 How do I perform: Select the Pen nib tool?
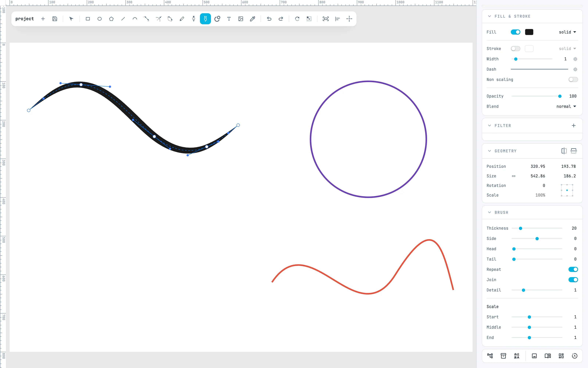click(194, 19)
